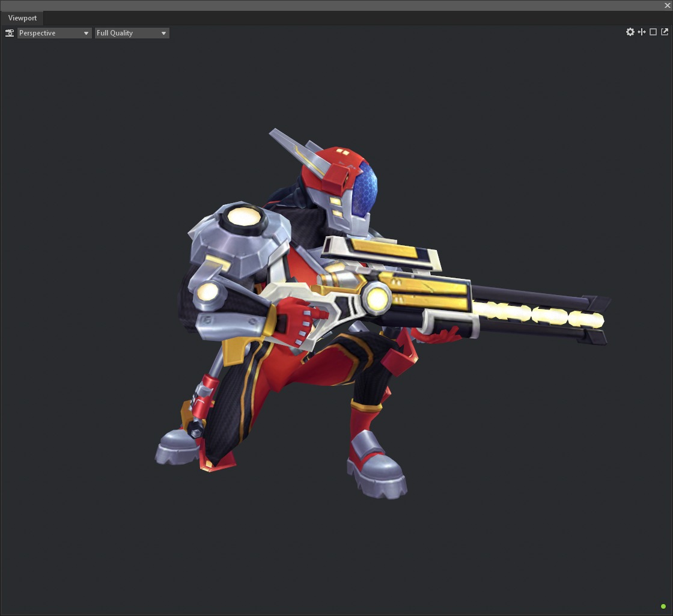Viewport: 673px width, 616px height.
Task: Click the split viewport icon
Action: point(642,32)
